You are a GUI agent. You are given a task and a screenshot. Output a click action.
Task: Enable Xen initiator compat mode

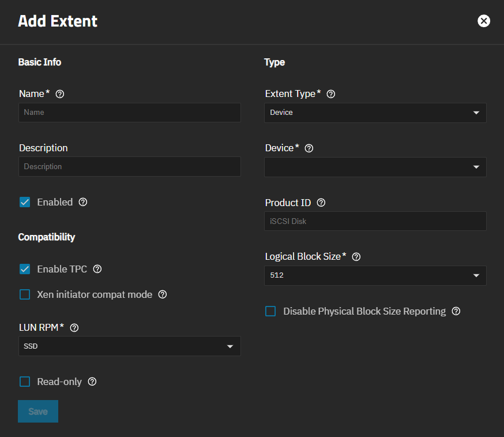point(24,294)
